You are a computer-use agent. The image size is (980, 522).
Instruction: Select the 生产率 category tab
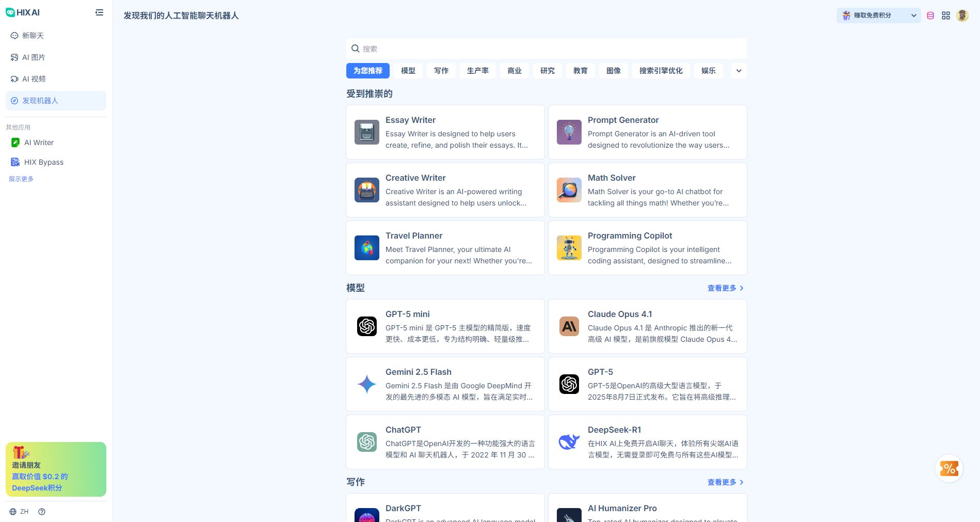(x=478, y=71)
